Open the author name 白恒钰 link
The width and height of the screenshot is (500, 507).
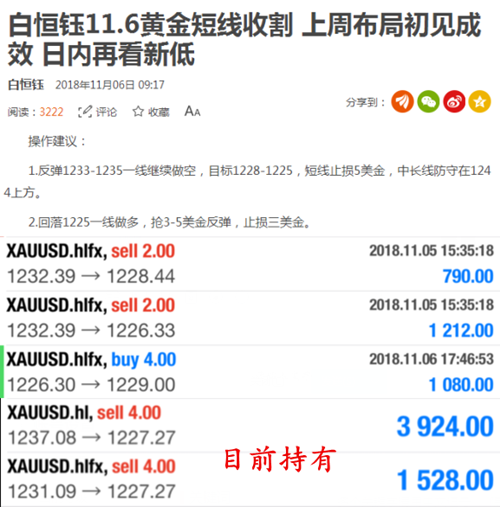[26, 85]
